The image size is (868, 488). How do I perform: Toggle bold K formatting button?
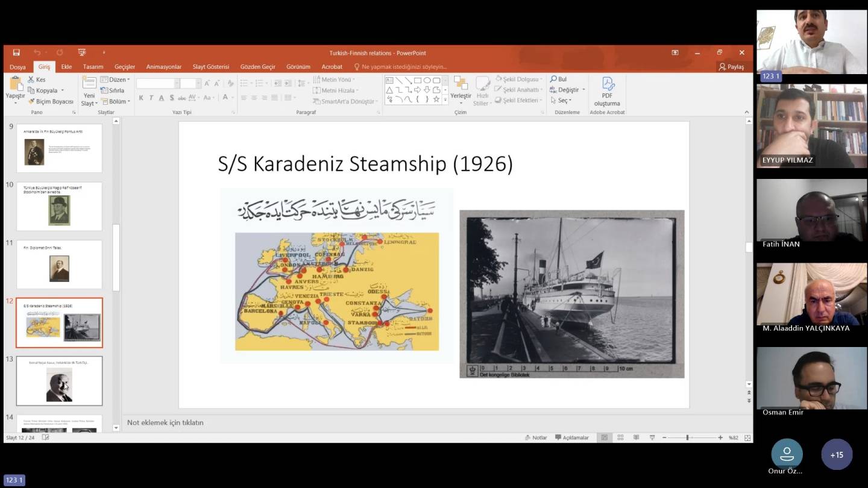coord(141,98)
